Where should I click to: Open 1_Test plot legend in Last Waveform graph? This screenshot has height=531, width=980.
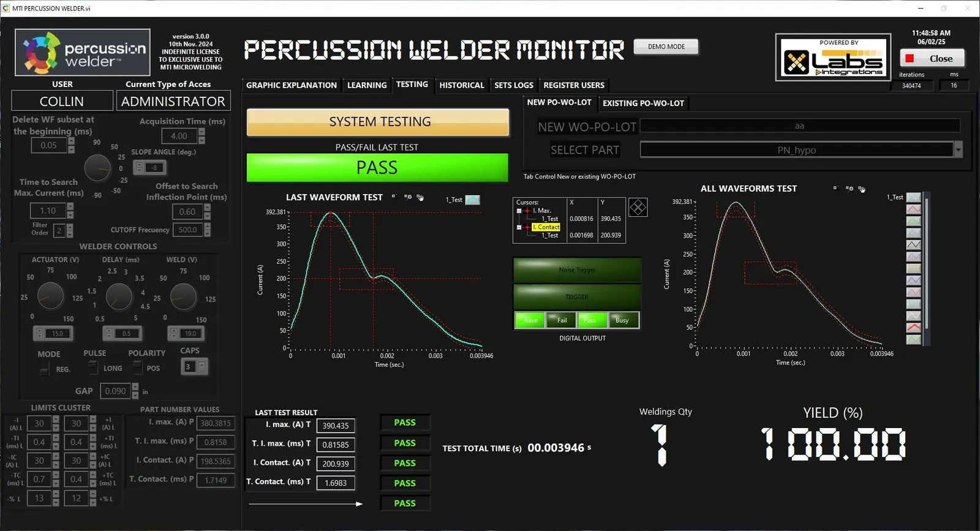(472, 200)
